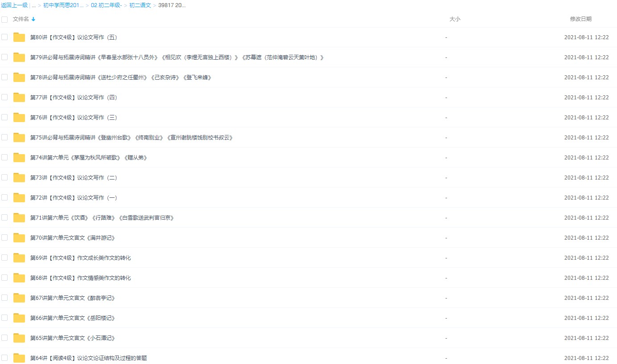This screenshot has width=617, height=364.
Task: Click the 大小 column header
Action: point(455,19)
